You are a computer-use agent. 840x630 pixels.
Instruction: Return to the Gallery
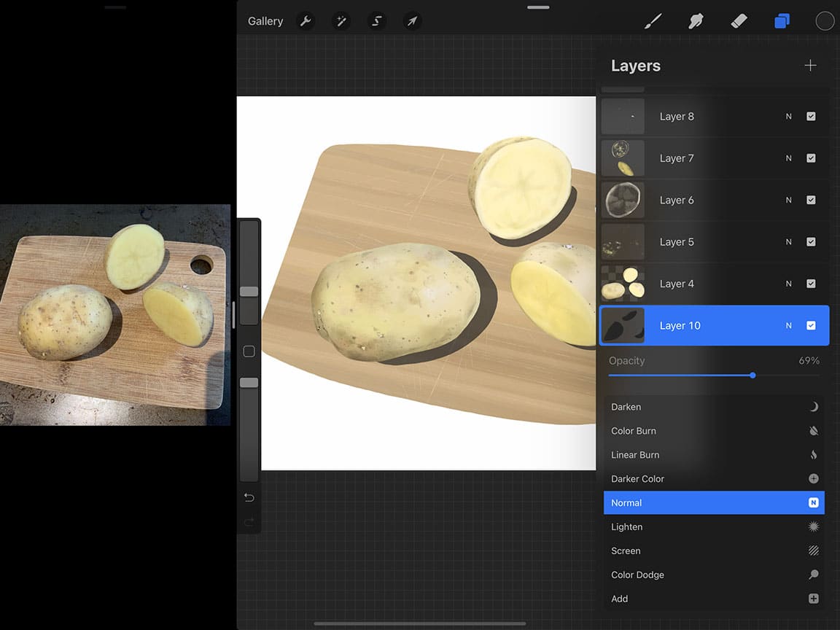265,20
